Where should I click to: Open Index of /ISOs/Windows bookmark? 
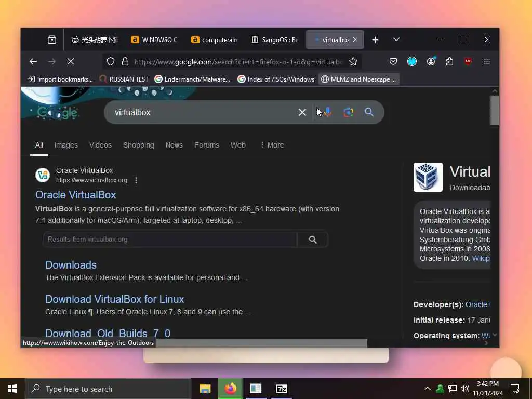[x=276, y=79]
